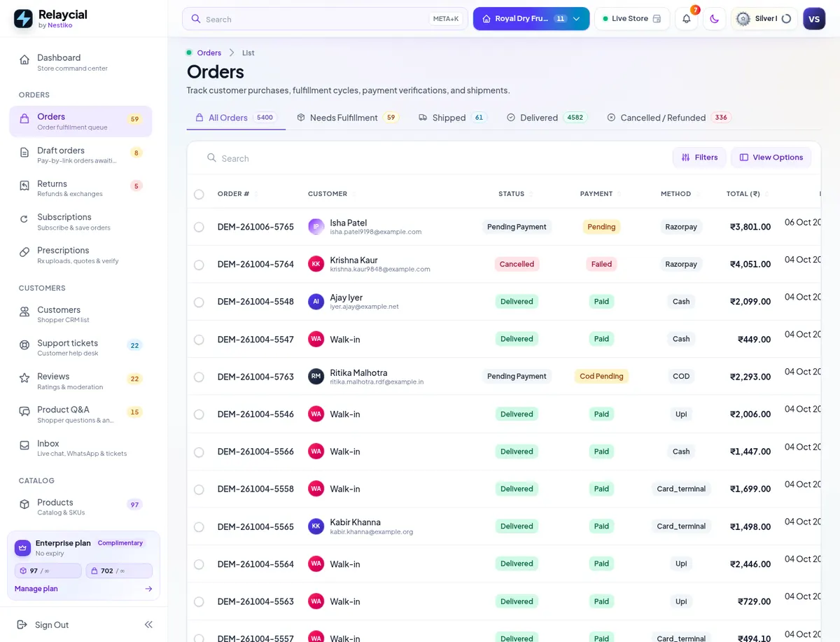840x642 pixels.
Task: Click the ₹3,801.00 total
Action: point(750,227)
